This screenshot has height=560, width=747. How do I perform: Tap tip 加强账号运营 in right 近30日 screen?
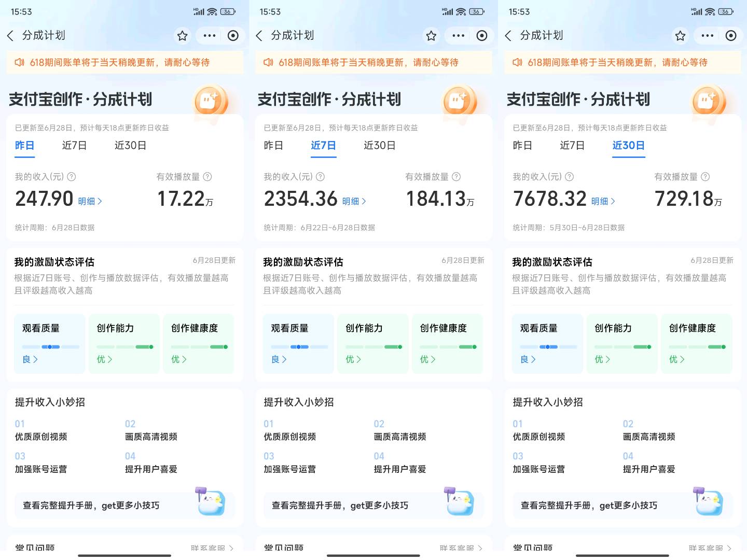point(539,469)
